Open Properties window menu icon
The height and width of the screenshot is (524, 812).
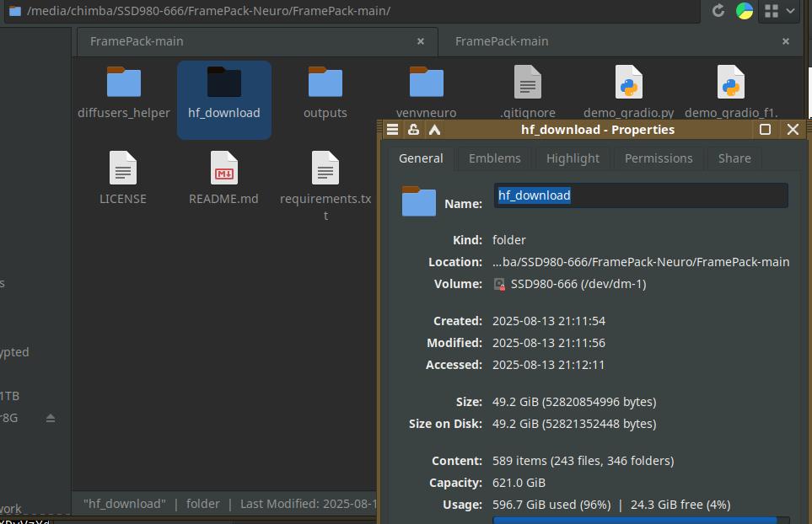coord(393,130)
